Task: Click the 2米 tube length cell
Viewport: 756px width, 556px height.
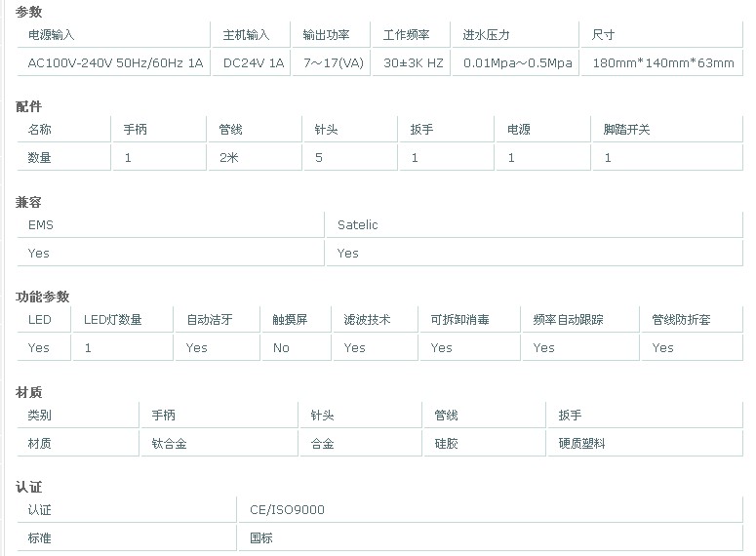Action: 255,158
